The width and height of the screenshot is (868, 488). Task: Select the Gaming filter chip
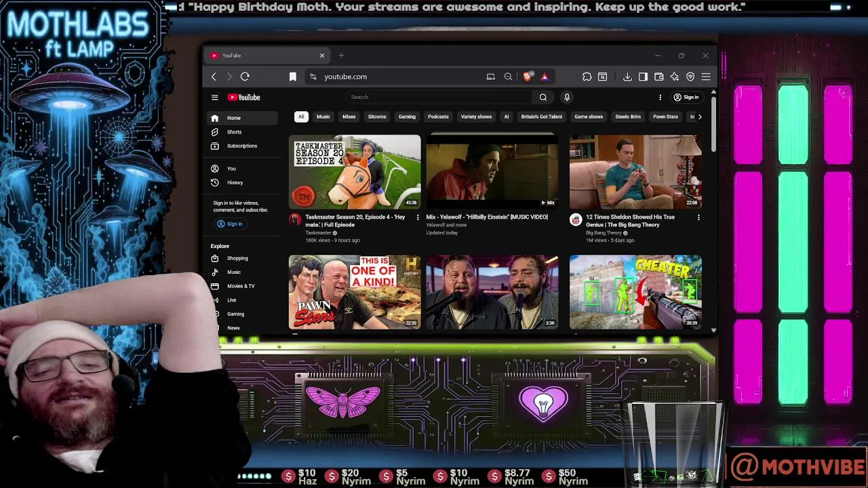click(x=407, y=117)
